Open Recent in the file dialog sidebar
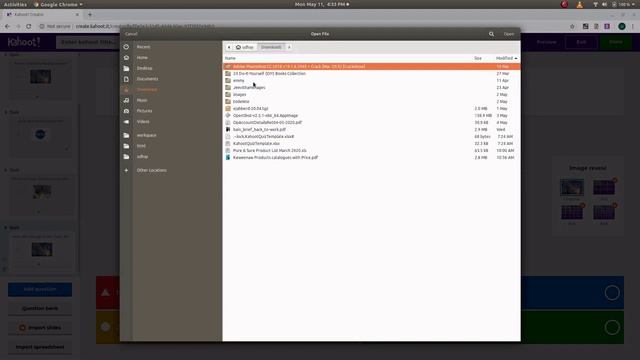This screenshot has height=360, width=640. click(x=143, y=47)
